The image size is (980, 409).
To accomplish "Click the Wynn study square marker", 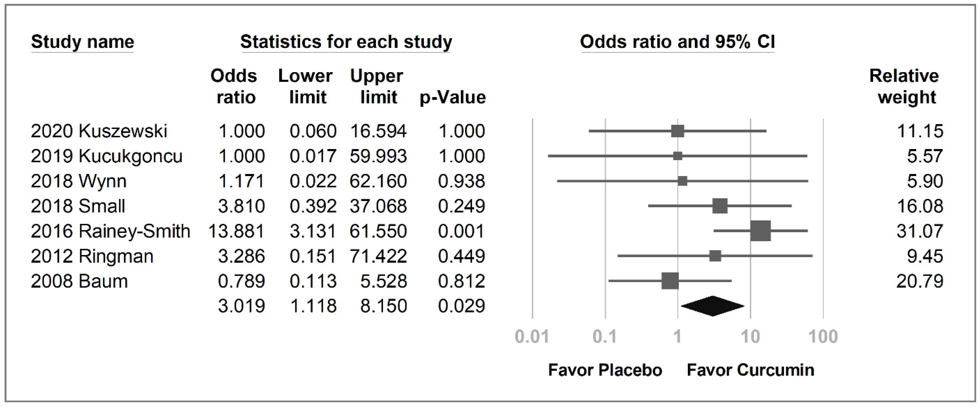I will tap(682, 181).
